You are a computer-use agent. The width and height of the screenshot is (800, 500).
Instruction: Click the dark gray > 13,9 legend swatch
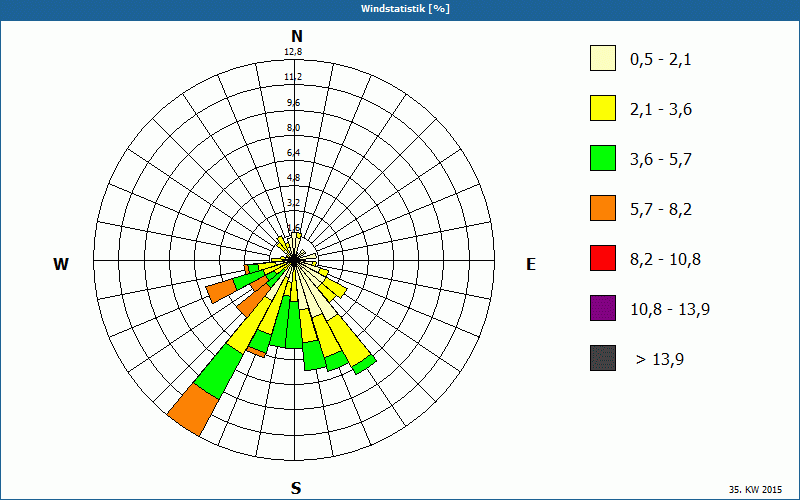pos(603,358)
